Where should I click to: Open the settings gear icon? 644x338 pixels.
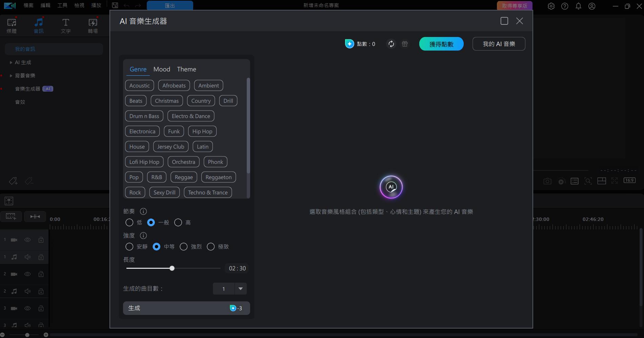pos(551,6)
